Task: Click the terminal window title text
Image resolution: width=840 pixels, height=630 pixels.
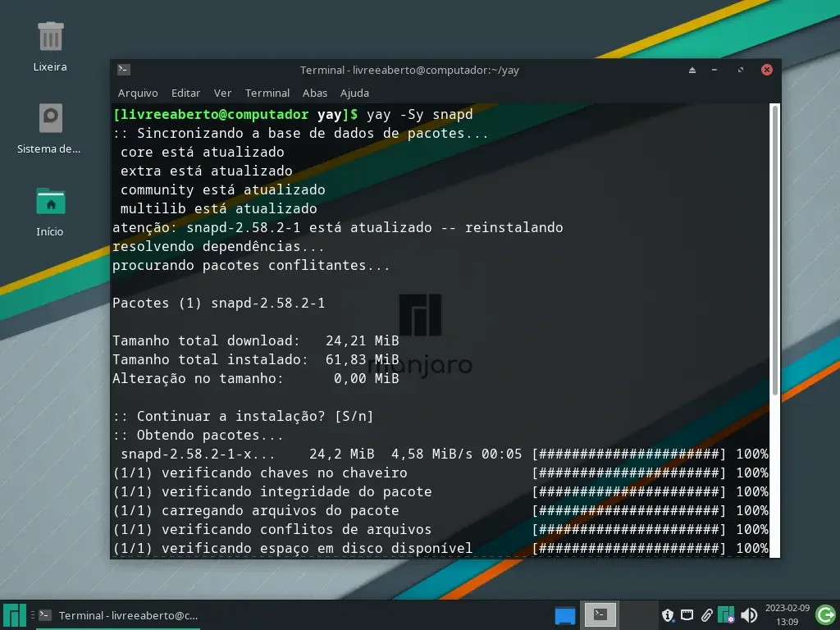Action: tap(409, 71)
